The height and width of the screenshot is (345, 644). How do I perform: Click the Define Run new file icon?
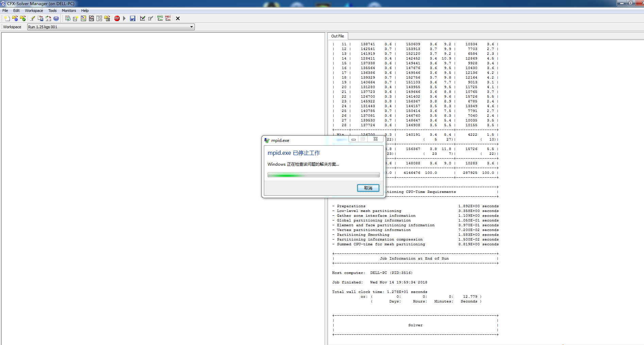coord(7,18)
